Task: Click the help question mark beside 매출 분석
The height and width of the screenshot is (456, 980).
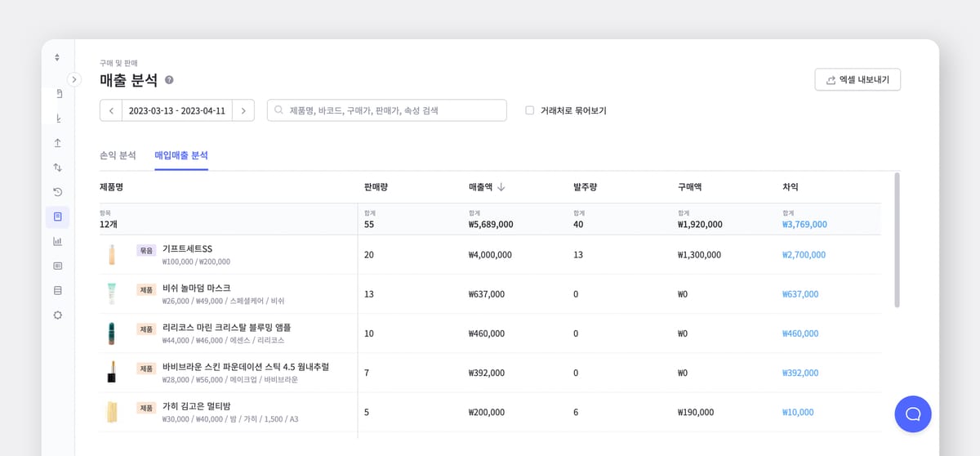Action: (169, 80)
